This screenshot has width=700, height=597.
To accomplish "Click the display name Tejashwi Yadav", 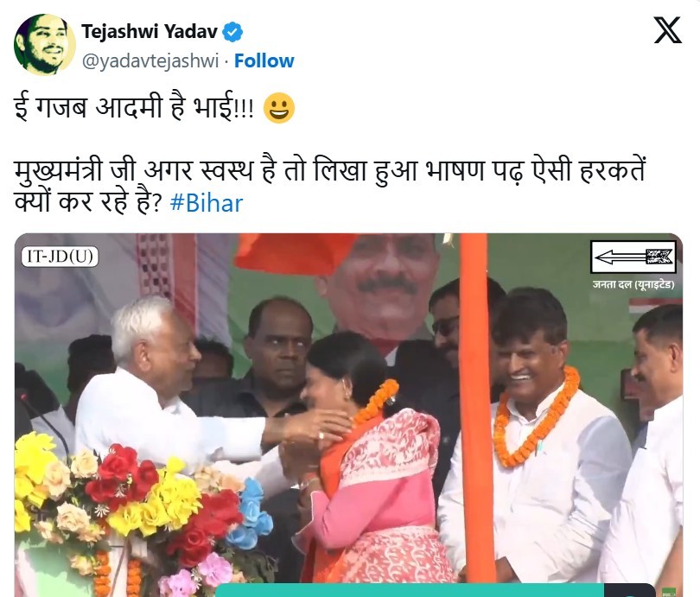I will 150,32.
